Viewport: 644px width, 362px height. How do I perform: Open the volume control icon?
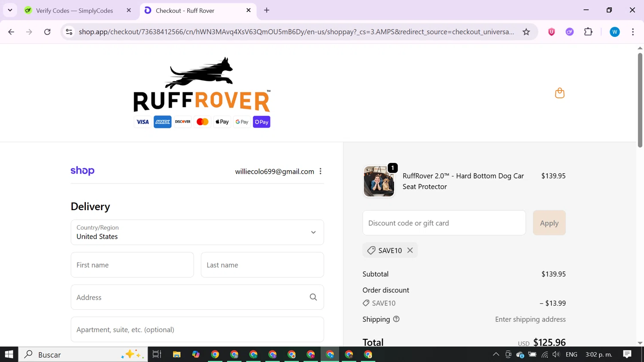(556, 354)
